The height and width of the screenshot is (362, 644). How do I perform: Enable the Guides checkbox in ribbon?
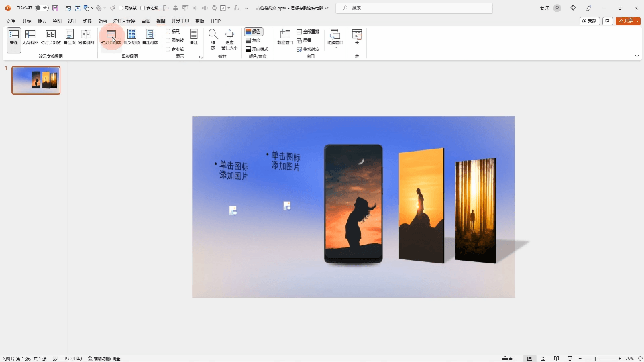(x=175, y=49)
